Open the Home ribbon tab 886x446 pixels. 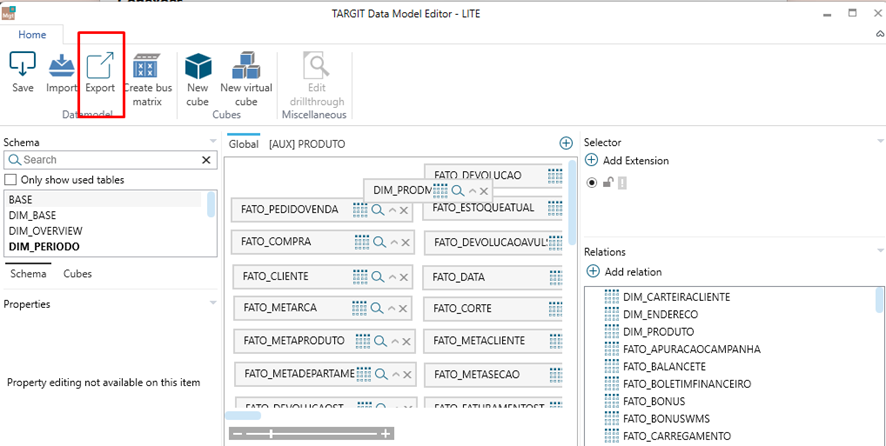point(32,34)
